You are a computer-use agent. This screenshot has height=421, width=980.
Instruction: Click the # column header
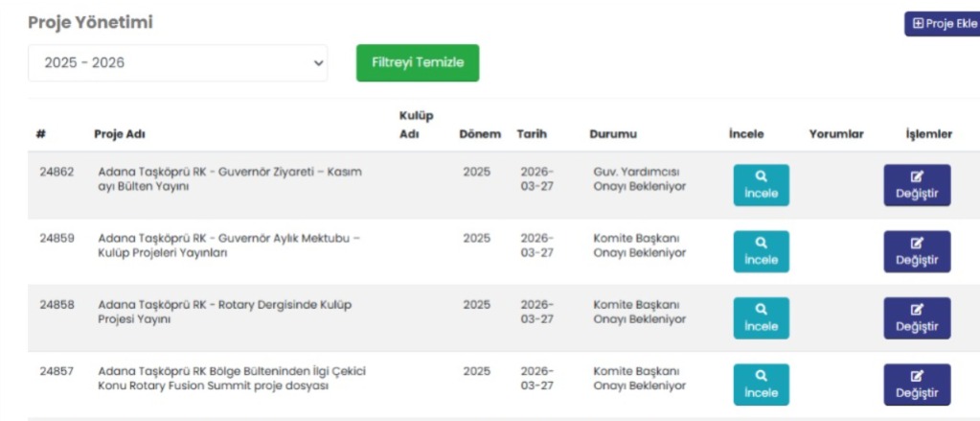click(x=41, y=134)
